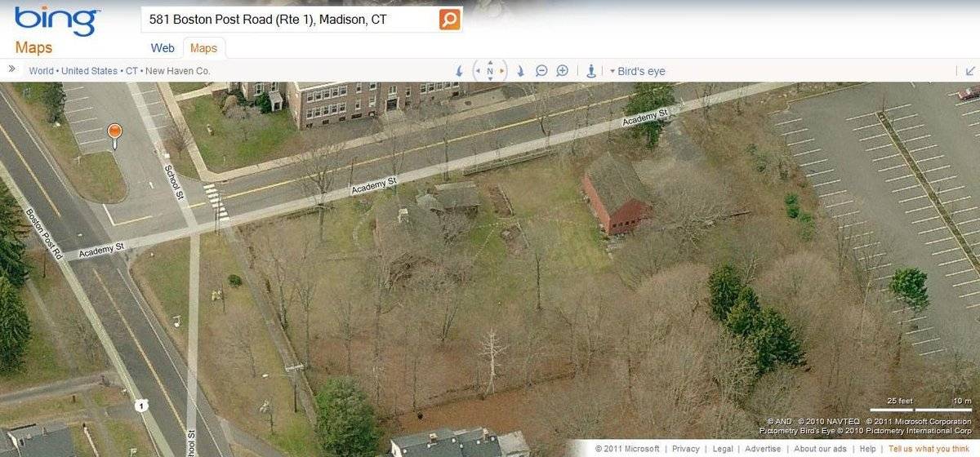Click the collapse arrow at top right
This screenshot has width=980, height=457.
(970, 71)
